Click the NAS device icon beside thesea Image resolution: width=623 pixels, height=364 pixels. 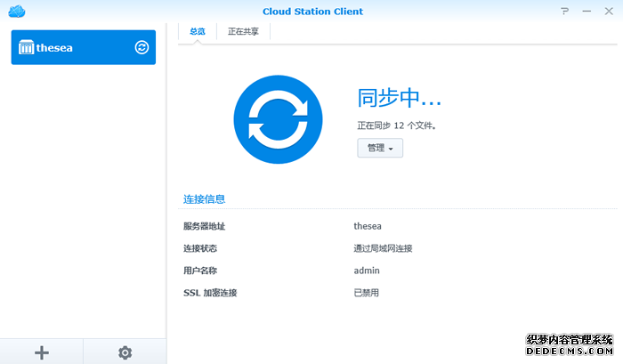[x=26, y=47]
